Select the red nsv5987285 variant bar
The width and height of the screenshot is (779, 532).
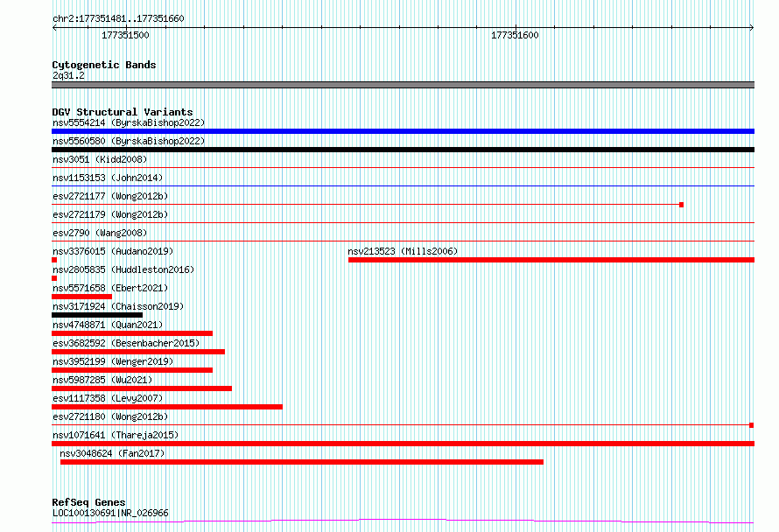pyautogui.click(x=142, y=388)
